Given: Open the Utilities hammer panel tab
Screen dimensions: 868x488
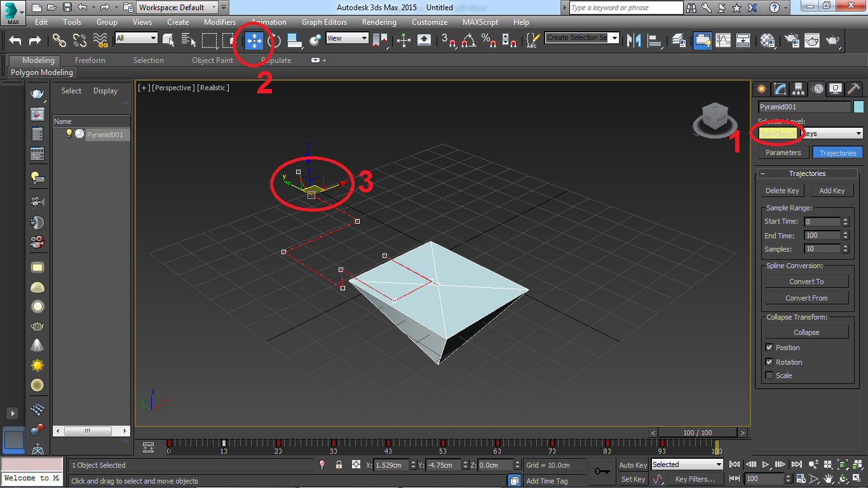Looking at the screenshot, I should coord(853,89).
